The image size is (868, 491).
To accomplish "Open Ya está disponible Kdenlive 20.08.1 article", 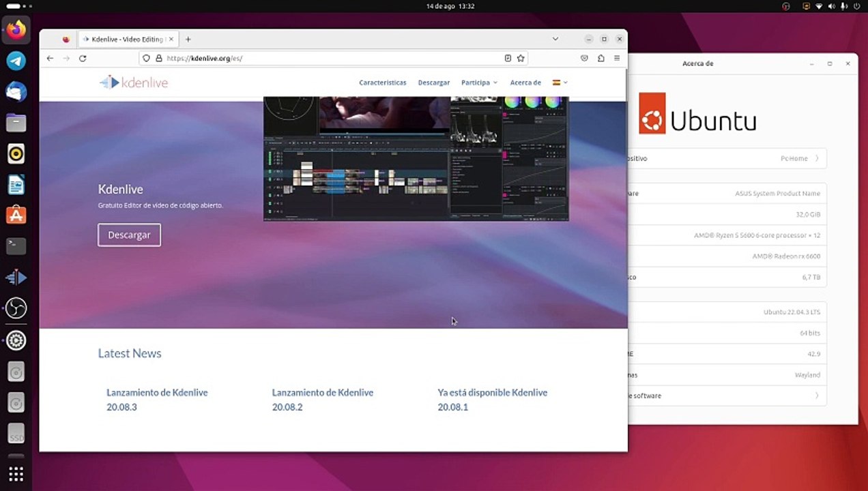I will click(493, 400).
